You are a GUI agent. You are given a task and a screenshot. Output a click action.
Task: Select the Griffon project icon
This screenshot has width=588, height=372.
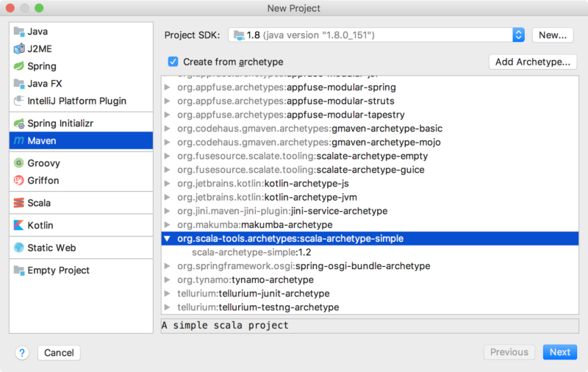coord(19,180)
